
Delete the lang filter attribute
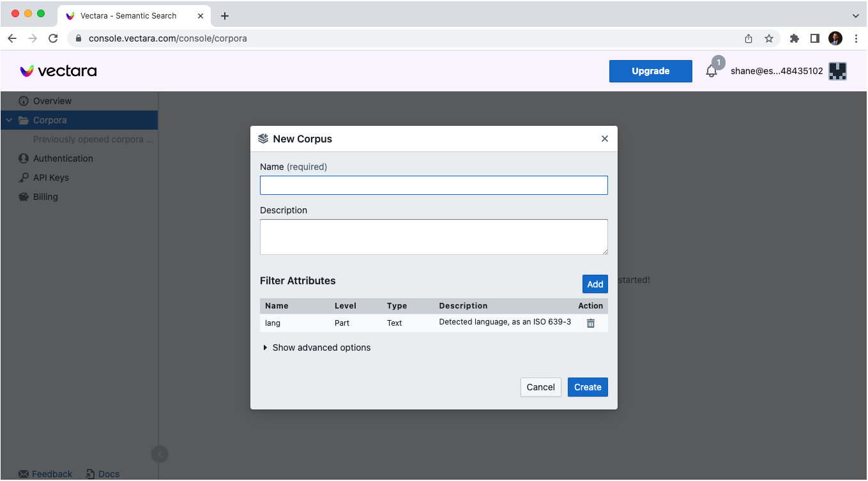coord(591,323)
